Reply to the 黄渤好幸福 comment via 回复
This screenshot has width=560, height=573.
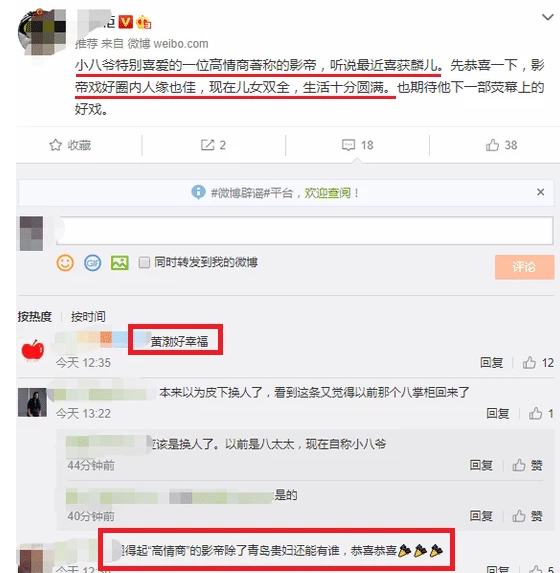pos(491,363)
